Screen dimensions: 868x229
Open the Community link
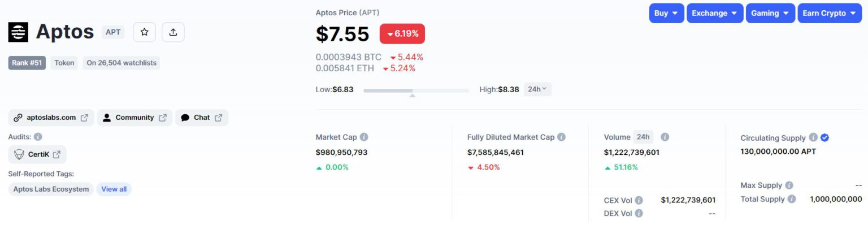click(x=134, y=118)
